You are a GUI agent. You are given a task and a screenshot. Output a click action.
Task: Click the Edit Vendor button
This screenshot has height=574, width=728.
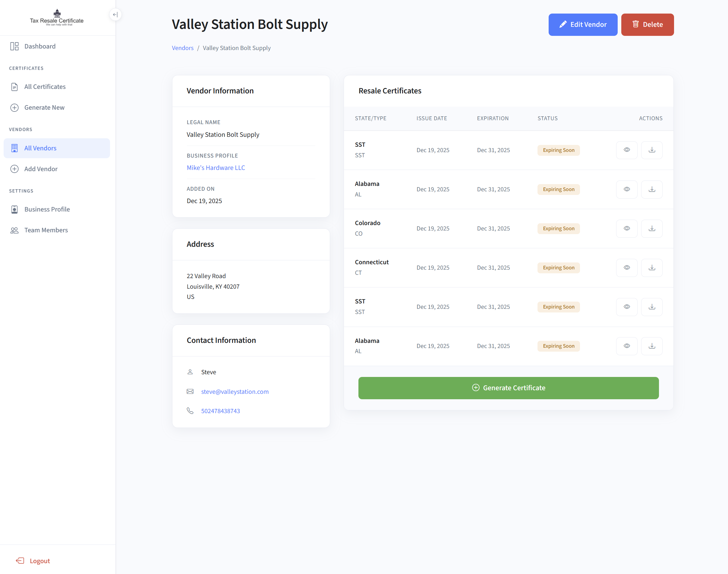pos(583,24)
